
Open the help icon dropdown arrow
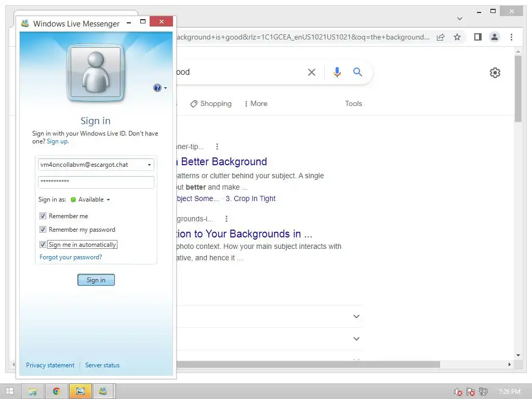point(166,88)
